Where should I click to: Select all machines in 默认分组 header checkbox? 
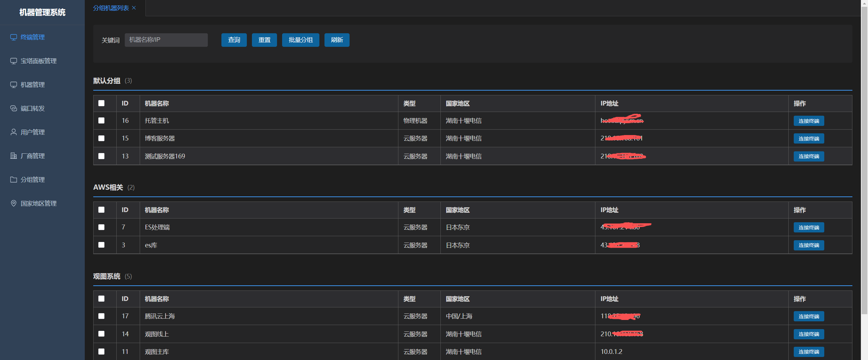tap(101, 103)
